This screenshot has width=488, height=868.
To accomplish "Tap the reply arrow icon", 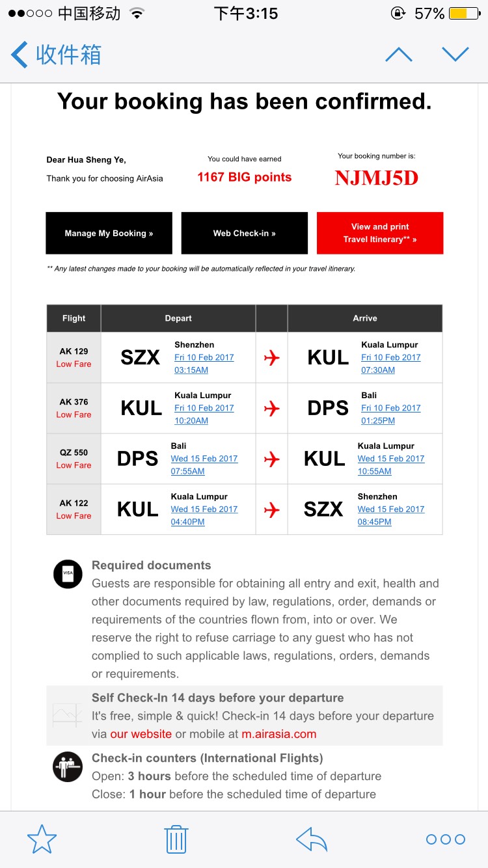I will [x=312, y=839].
